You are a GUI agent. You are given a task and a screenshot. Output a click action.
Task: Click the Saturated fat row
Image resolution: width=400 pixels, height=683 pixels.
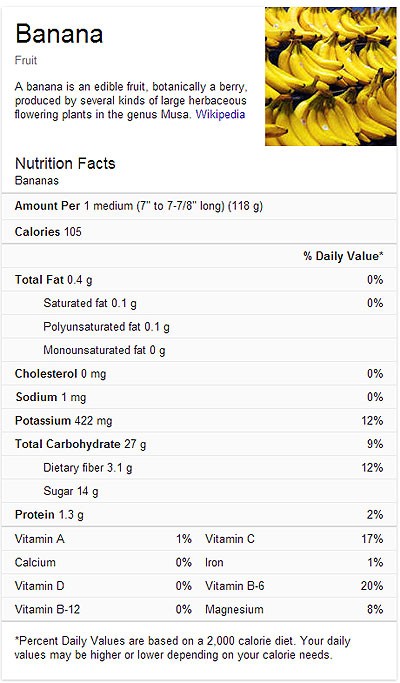pyautogui.click(x=199, y=303)
